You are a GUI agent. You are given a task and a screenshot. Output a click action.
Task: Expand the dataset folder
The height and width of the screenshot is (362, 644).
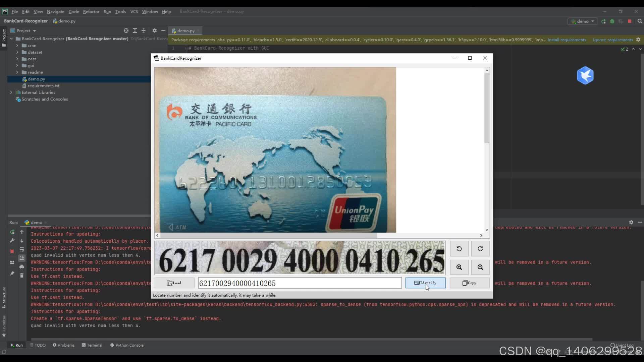pos(17,52)
